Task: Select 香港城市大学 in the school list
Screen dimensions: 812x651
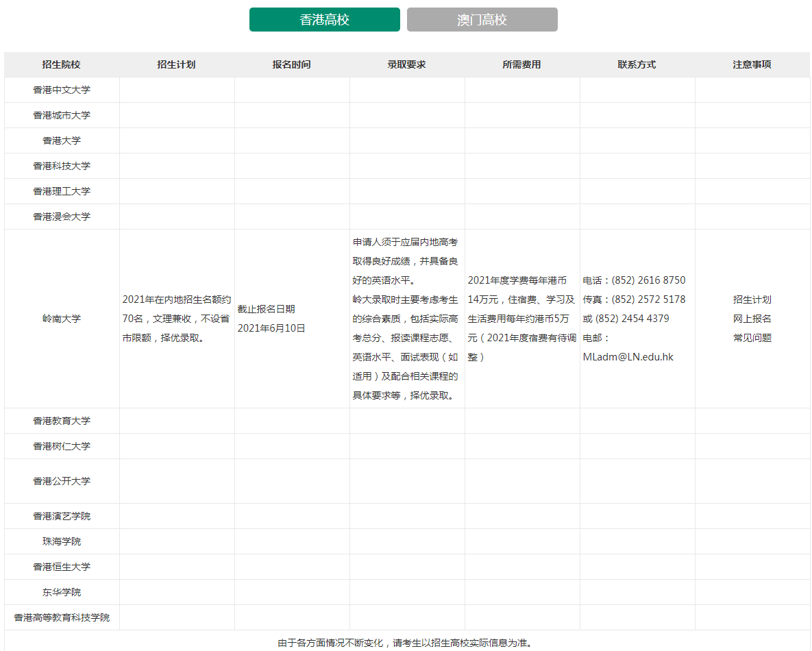Action: tap(62, 116)
